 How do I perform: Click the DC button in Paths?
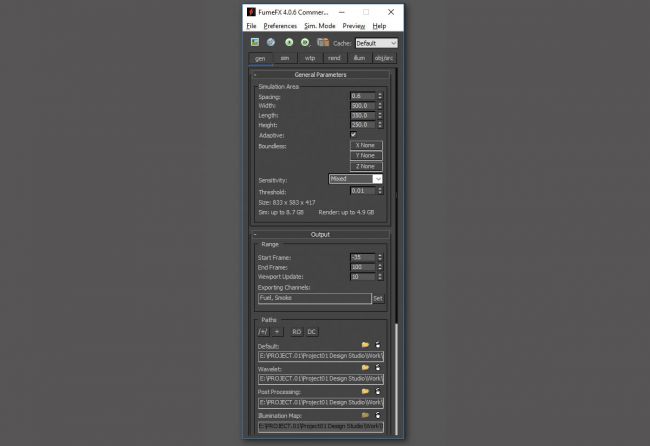click(312, 332)
